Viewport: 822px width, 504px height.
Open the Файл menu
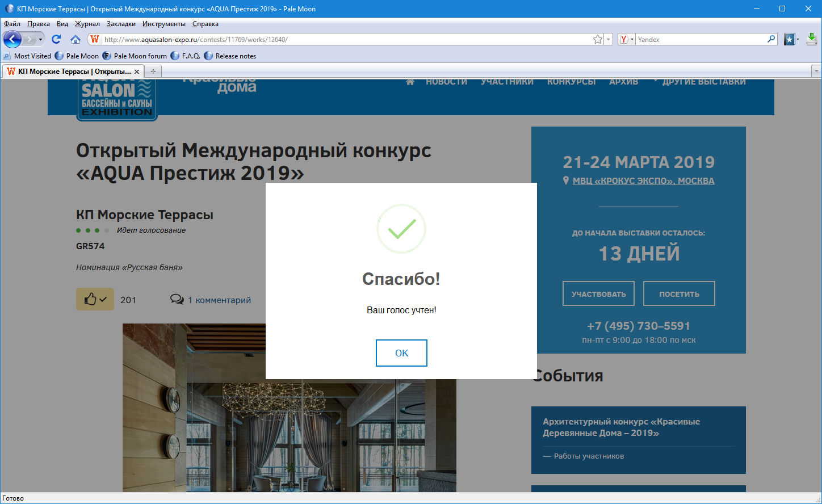coord(12,24)
